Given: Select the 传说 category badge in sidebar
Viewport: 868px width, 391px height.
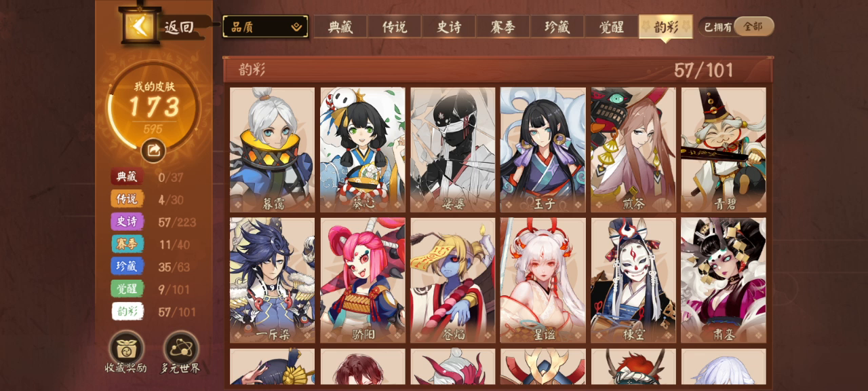Looking at the screenshot, I should (x=127, y=199).
